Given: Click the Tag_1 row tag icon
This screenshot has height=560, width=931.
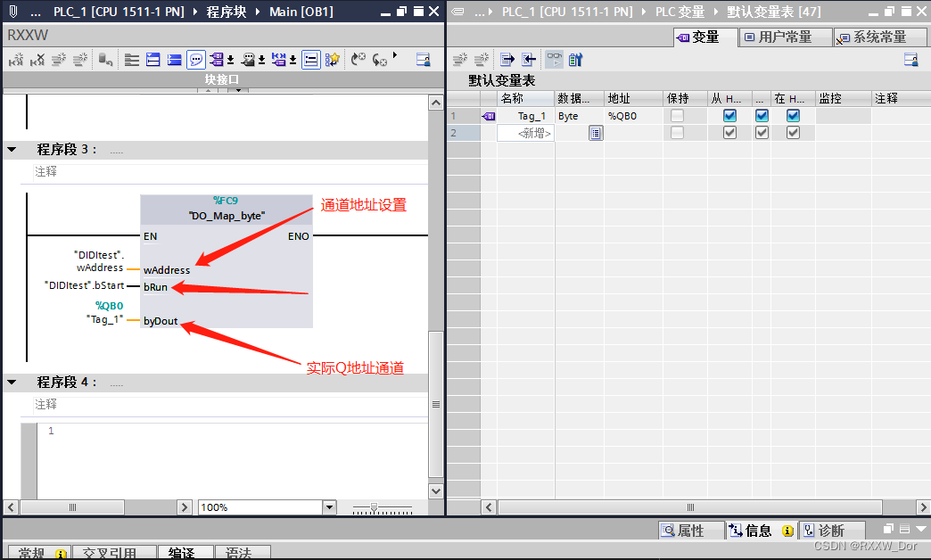Looking at the screenshot, I should tap(489, 117).
